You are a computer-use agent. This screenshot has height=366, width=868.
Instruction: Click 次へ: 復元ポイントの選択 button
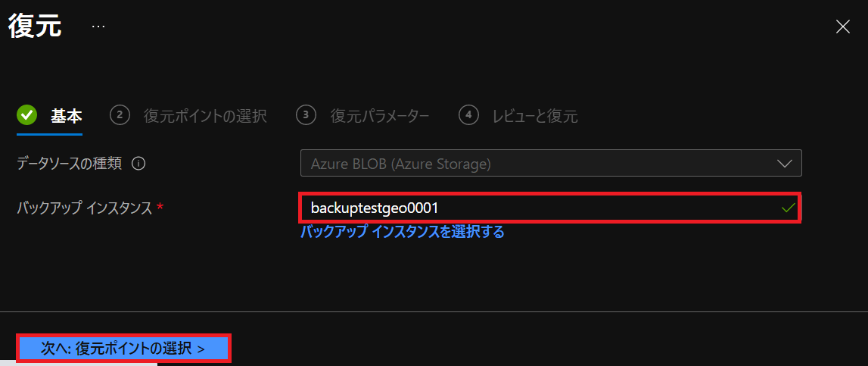coord(123,349)
